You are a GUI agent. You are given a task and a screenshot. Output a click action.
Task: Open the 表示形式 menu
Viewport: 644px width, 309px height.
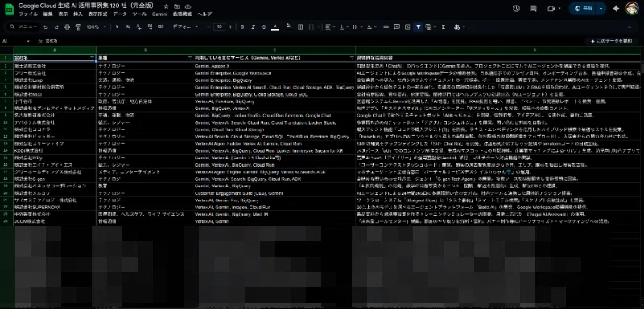tap(97, 14)
